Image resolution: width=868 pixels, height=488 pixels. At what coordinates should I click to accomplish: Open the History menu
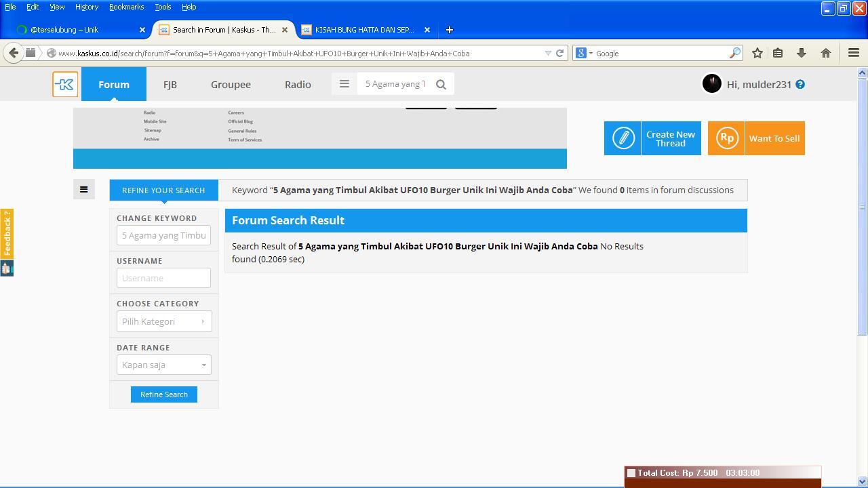[87, 7]
